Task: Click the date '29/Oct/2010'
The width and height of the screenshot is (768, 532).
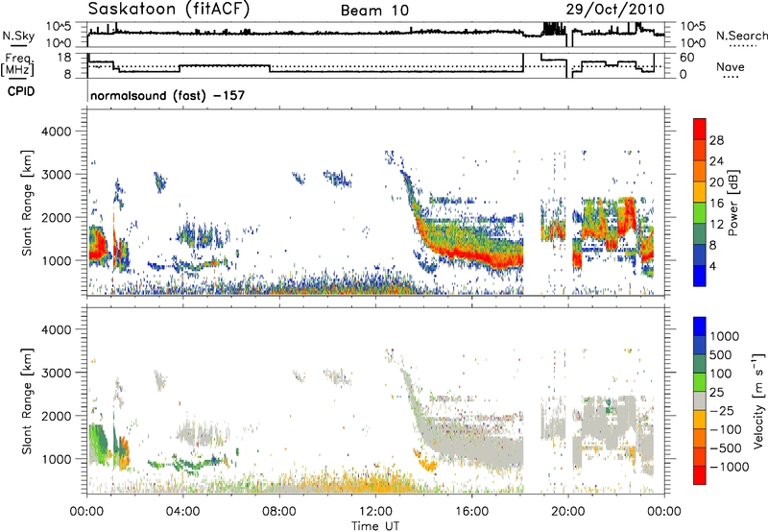Action: click(615, 10)
